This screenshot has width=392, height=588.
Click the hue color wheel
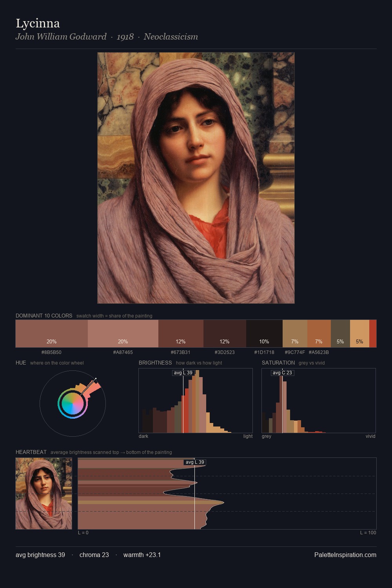(x=73, y=403)
